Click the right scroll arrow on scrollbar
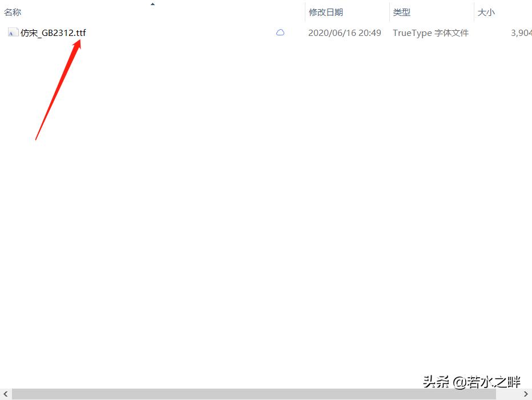The height and width of the screenshot is (400, 532). coord(526,394)
